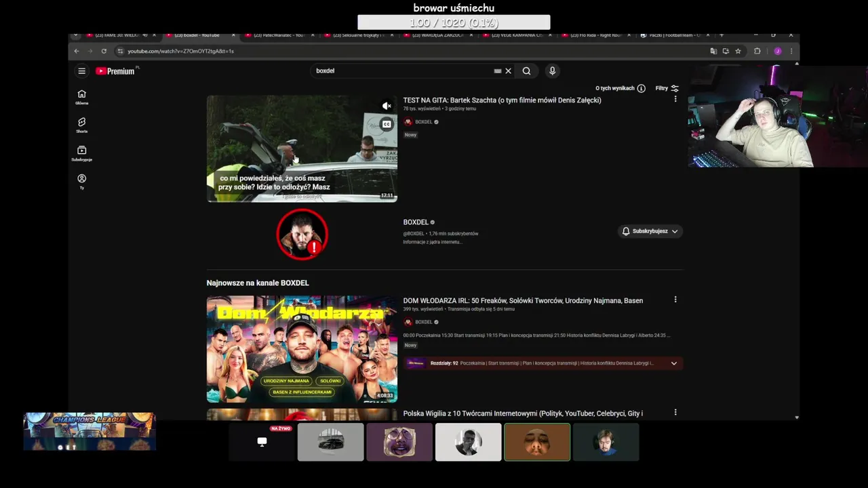Open Filtry search filters
The image size is (868, 488).
pyautogui.click(x=667, y=88)
